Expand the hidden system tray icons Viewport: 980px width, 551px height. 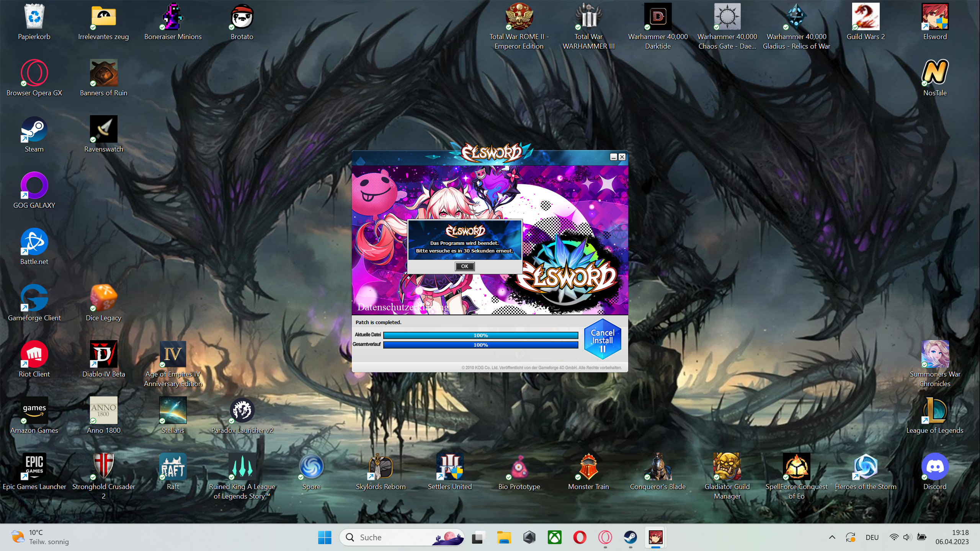pyautogui.click(x=832, y=537)
